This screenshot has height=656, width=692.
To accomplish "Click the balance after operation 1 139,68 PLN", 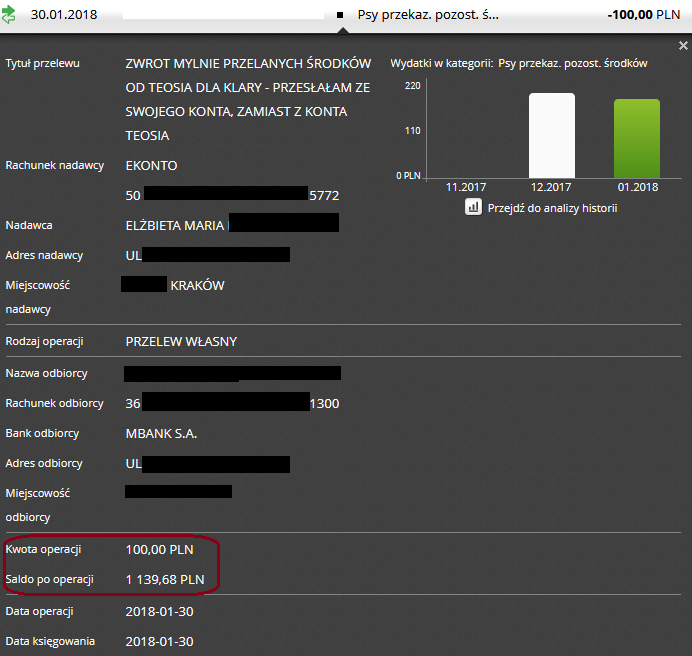I will [165, 579].
